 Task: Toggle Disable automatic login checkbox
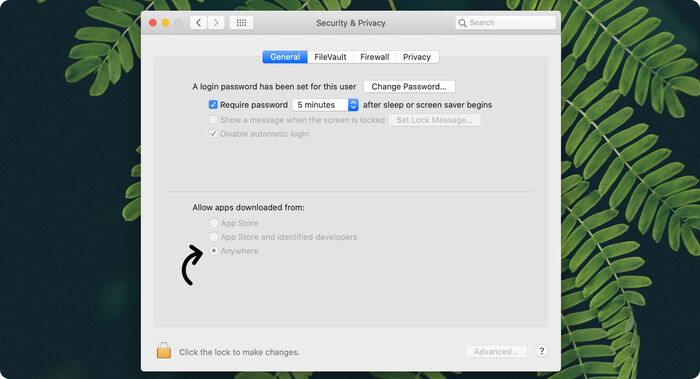click(213, 133)
